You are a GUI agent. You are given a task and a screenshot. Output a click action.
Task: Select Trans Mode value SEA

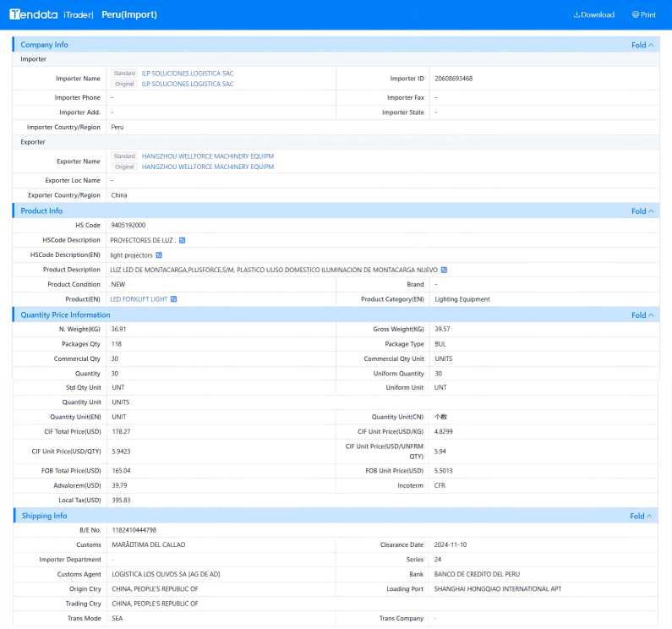click(117, 618)
